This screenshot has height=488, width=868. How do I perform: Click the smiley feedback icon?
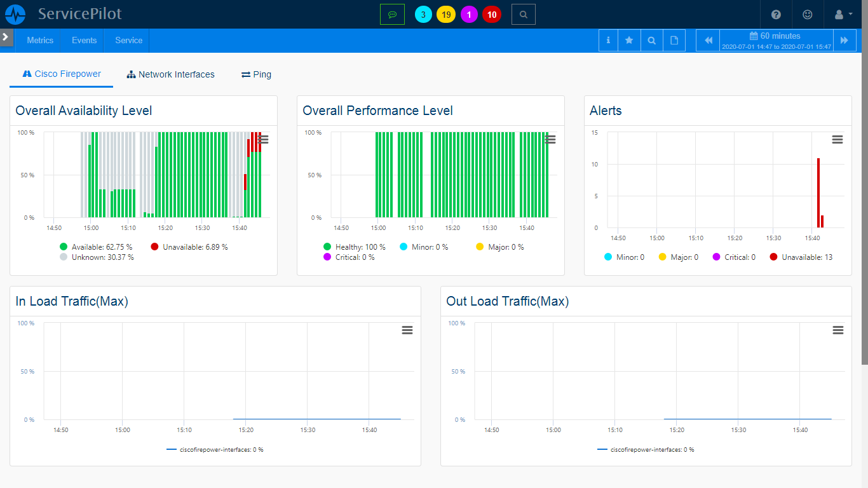[808, 14]
